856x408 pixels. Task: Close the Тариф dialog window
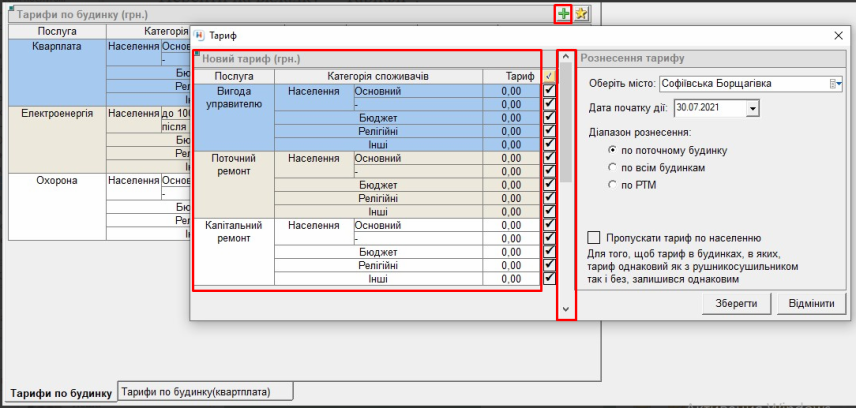(x=838, y=35)
